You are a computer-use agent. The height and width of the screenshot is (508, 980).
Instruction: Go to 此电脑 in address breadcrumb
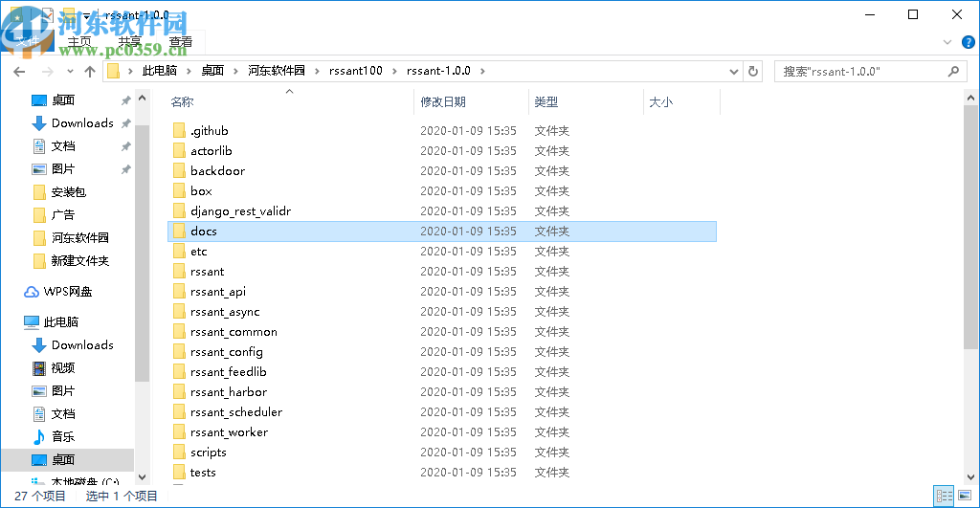click(160, 71)
